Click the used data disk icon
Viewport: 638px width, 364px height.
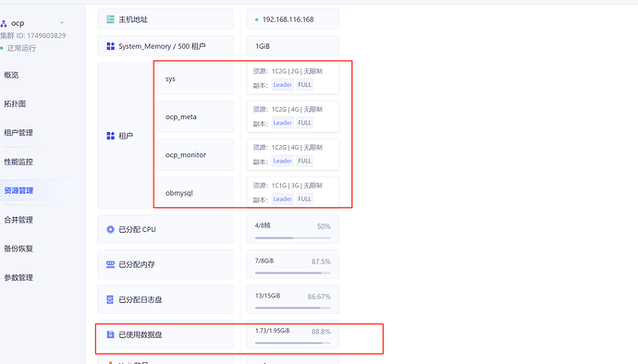point(110,334)
